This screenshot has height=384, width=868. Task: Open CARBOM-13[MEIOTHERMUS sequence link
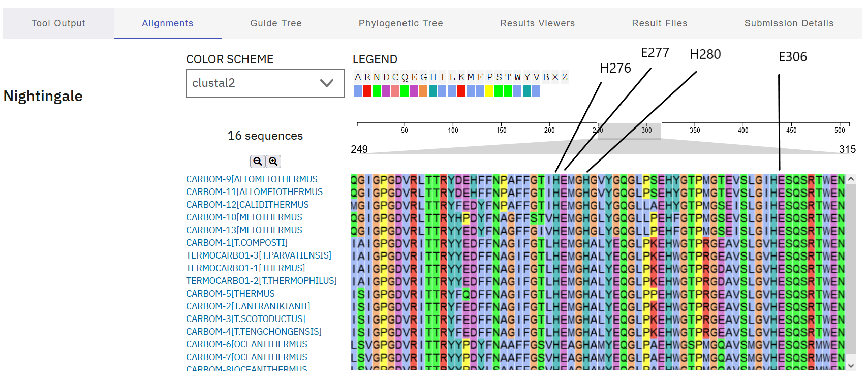click(244, 230)
